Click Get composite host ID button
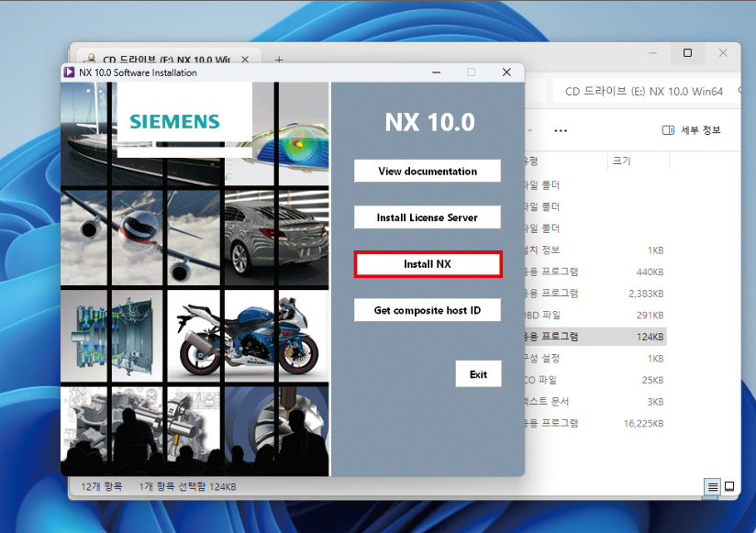The width and height of the screenshot is (756, 533). pyautogui.click(x=428, y=310)
